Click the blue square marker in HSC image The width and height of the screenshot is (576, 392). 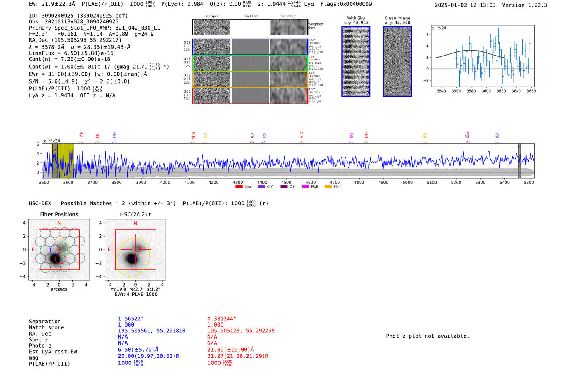131,259
